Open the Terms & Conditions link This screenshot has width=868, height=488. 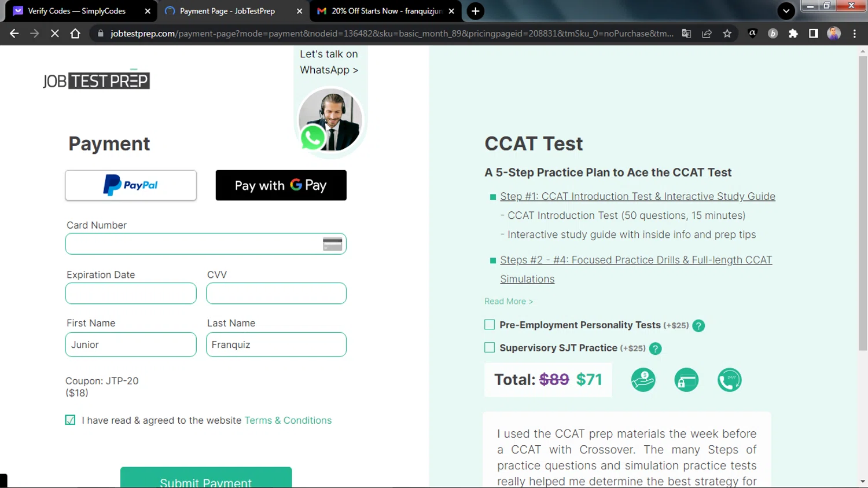[x=288, y=420]
